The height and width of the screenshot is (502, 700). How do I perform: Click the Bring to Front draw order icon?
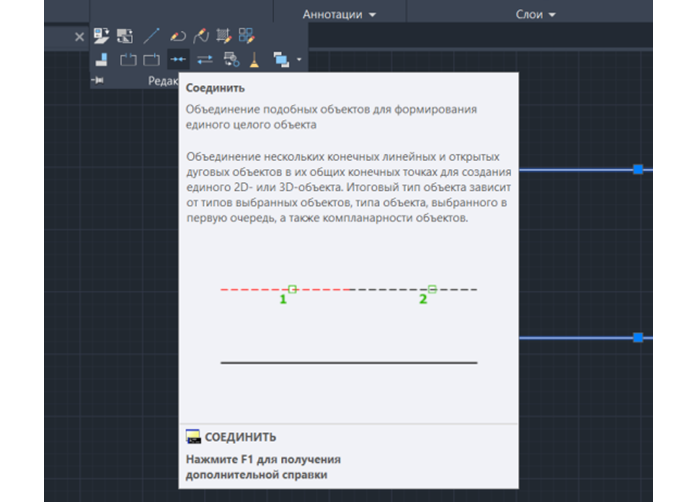[x=281, y=59]
